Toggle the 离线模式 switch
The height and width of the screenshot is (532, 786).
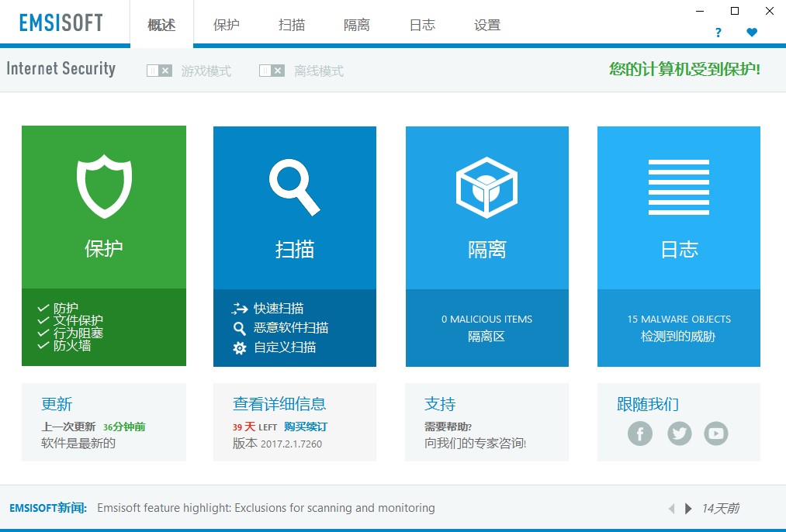[272, 71]
